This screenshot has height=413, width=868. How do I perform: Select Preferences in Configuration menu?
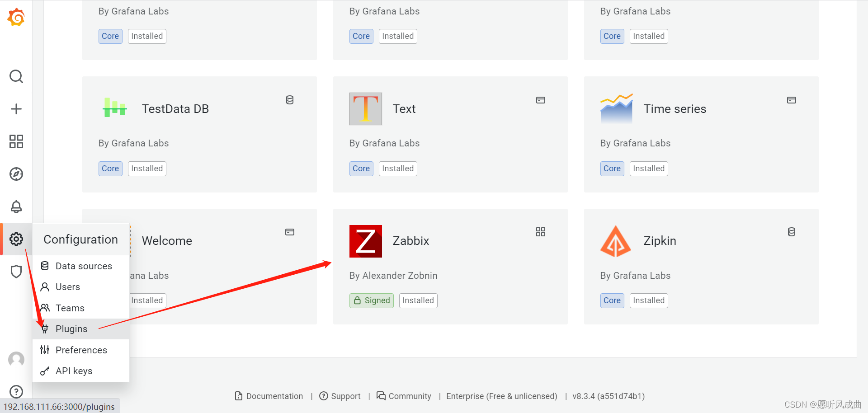click(81, 350)
